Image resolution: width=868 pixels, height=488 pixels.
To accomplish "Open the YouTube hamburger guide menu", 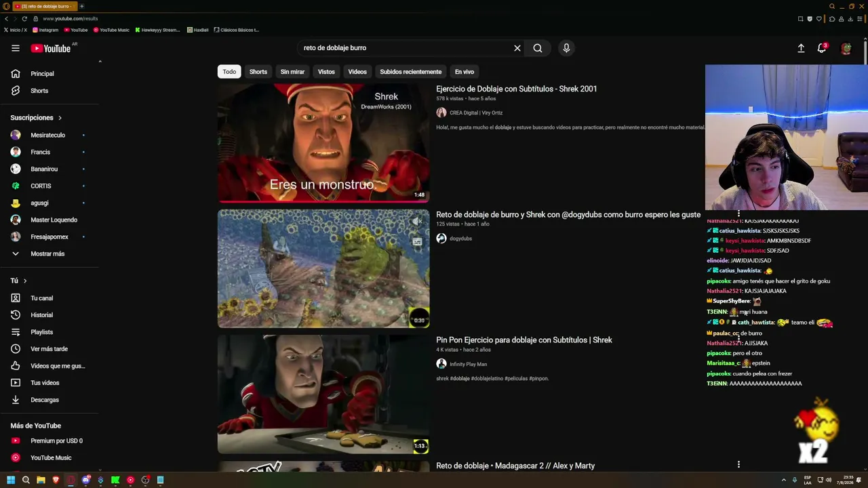I will pos(16,48).
